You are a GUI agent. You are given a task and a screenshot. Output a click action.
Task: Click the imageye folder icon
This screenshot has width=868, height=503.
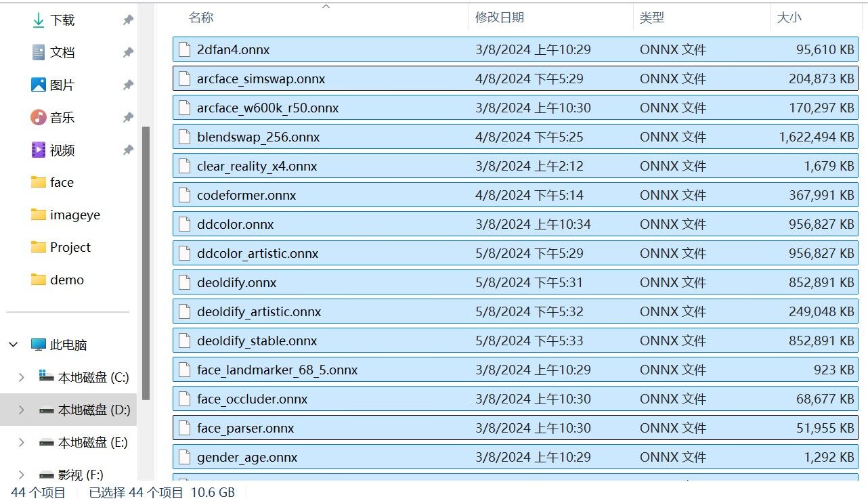tap(39, 215)
